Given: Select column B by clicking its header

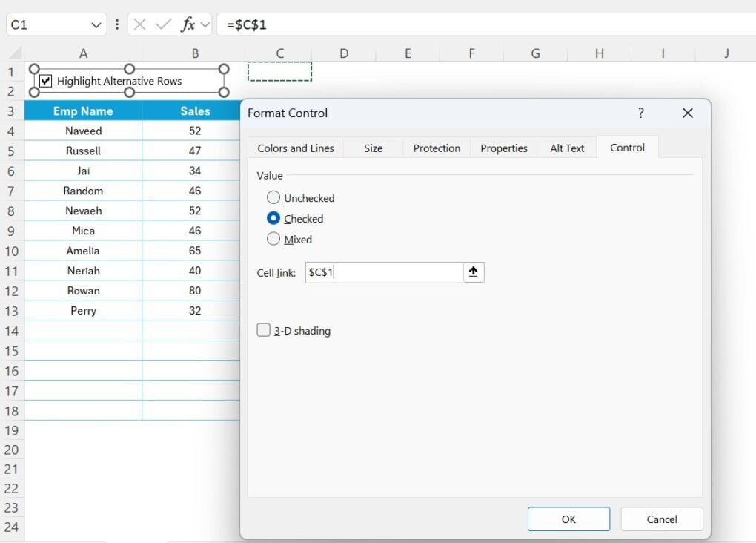Looking at the screenshot, I should click(x=195, y=53).
